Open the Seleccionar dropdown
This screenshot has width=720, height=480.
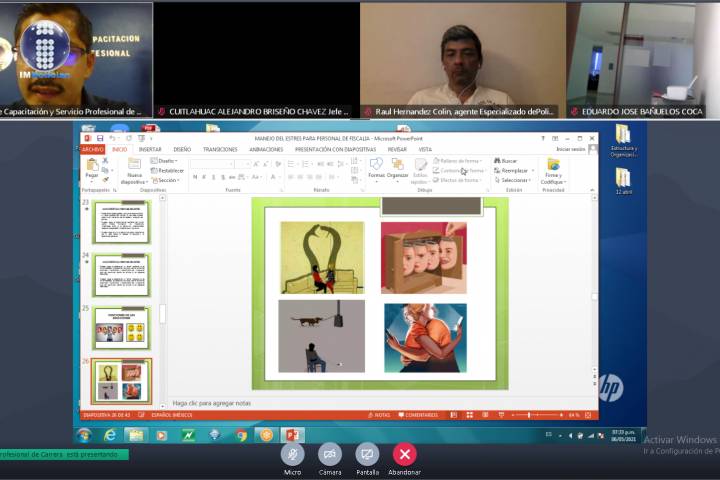tap(514, 180)
